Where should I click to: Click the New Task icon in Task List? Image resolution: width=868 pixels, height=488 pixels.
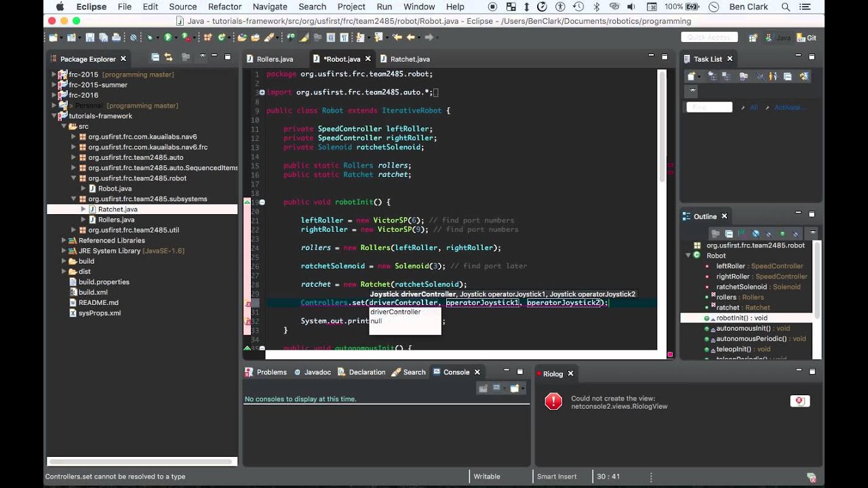click(x=691, y=76)
